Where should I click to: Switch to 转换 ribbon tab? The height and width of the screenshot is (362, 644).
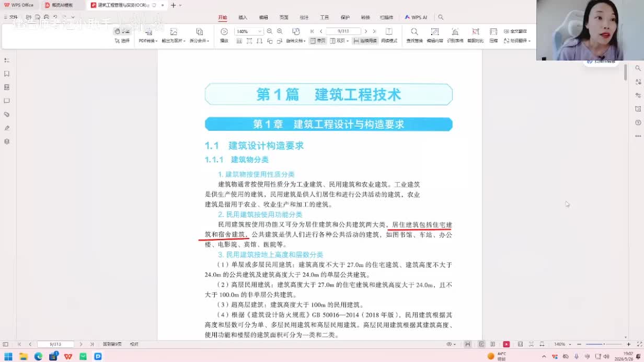[365, 17]
